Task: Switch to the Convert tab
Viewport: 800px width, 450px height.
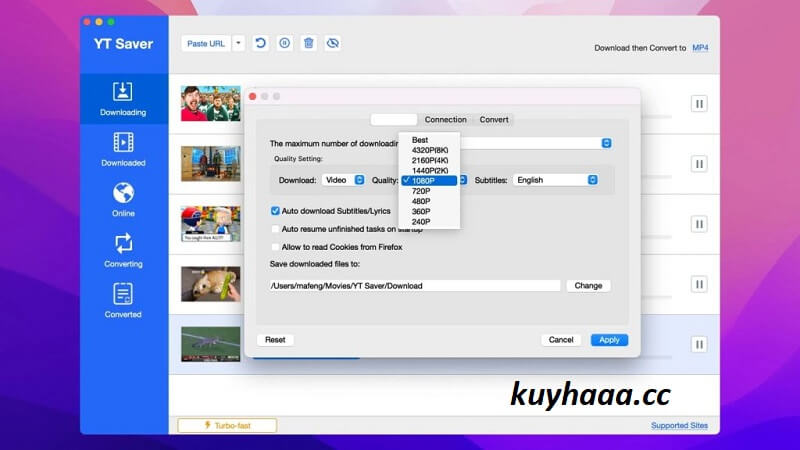Action: point(494,119)
